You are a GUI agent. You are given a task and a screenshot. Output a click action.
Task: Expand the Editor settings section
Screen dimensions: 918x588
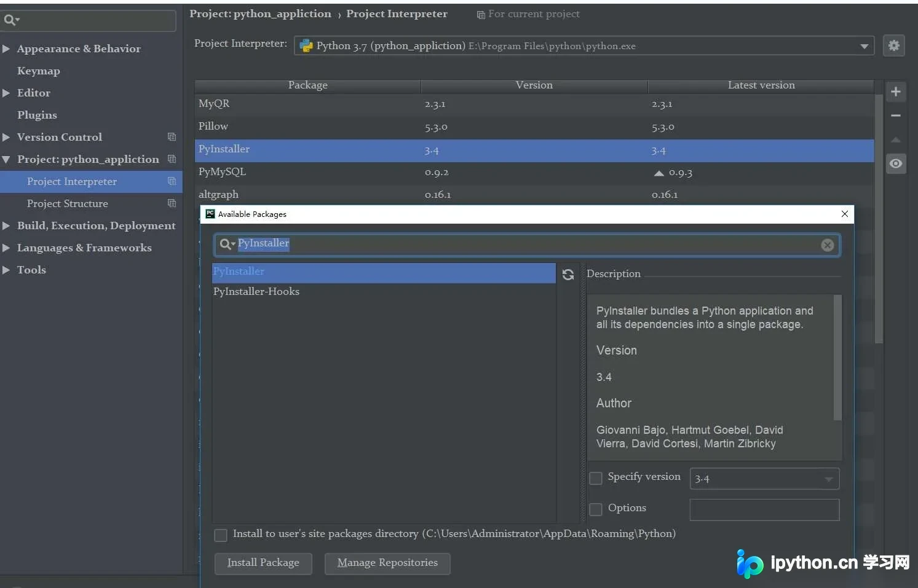tap(6, 93)
